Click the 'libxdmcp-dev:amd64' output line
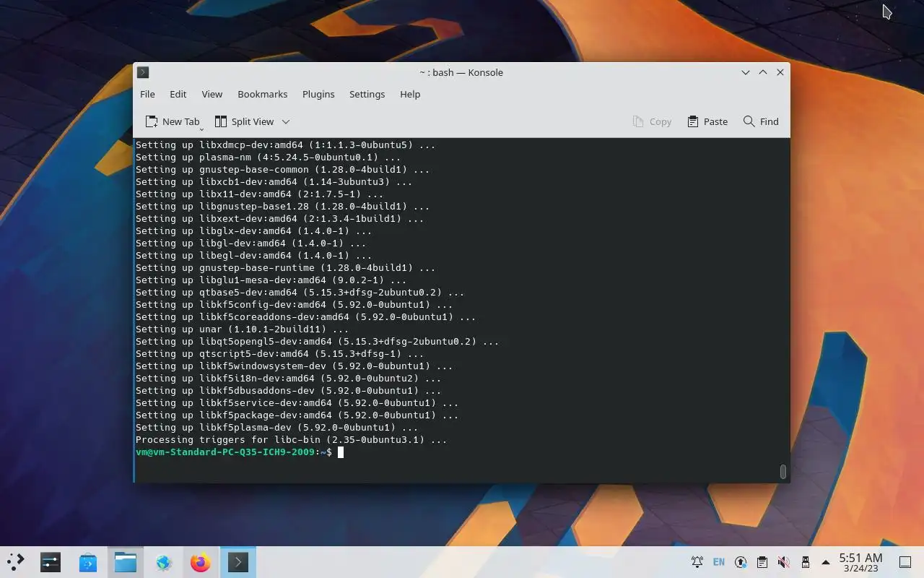The width and height of the screenshot is (924, 578). tap(285, 145)
